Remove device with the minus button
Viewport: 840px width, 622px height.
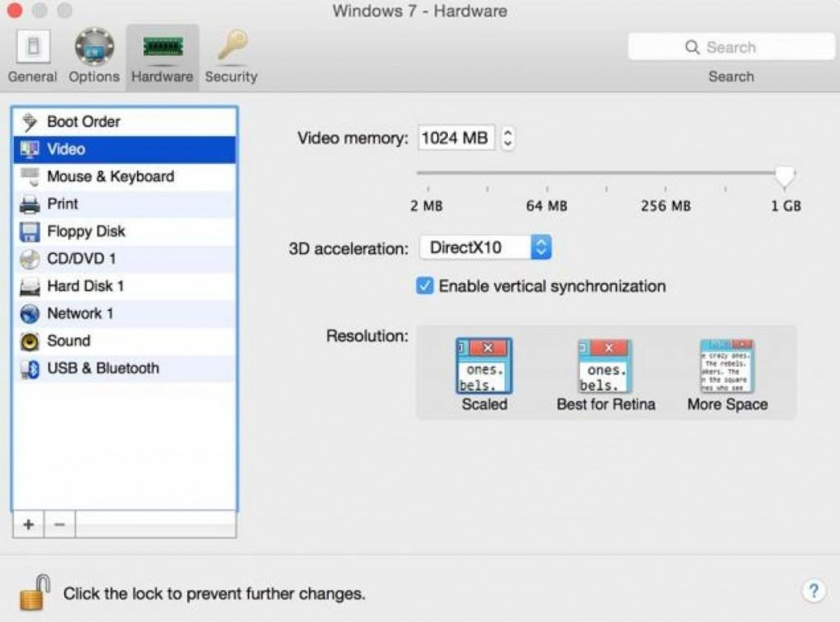point(59,524)
